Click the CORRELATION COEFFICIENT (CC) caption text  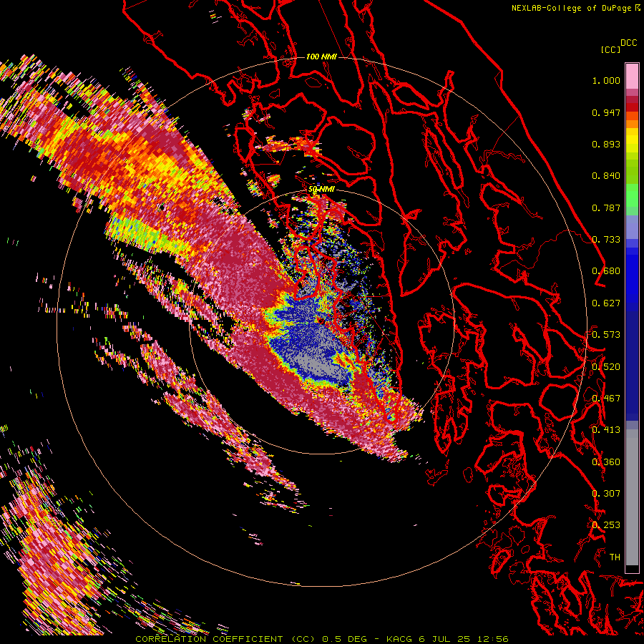[x=225, y=639]
